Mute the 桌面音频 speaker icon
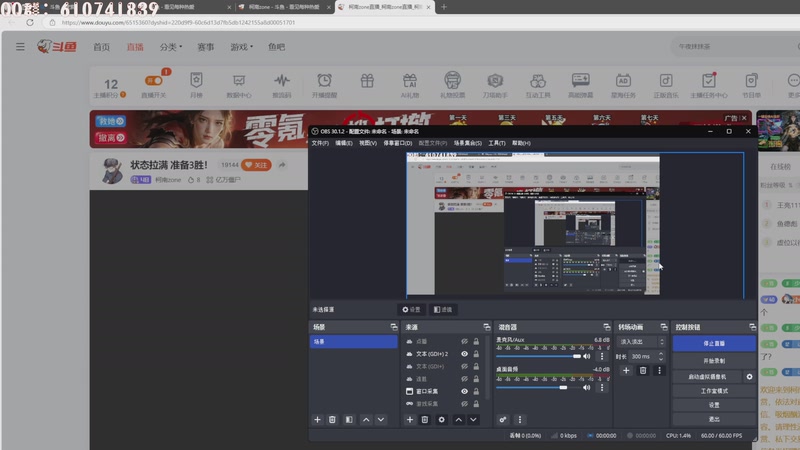Viewport: 800px width, 450px height. pyautogui.click(x=587, y=387)
